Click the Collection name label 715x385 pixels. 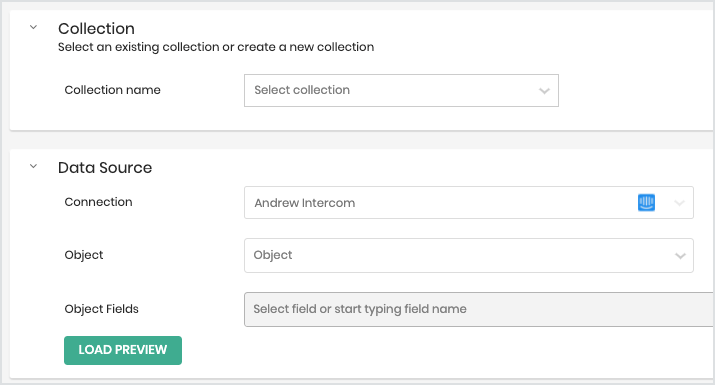[113, 90]
